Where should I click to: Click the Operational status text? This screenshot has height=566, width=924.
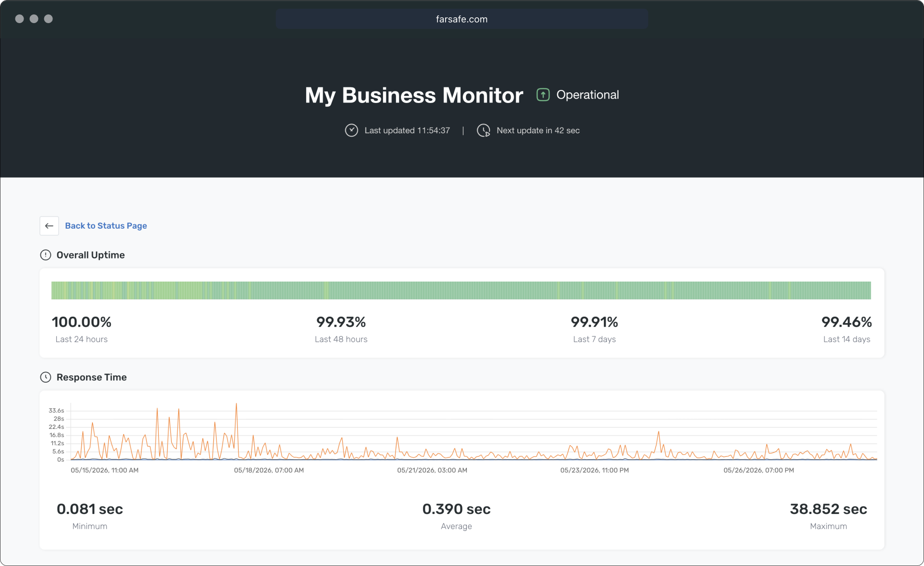click(x=588, y=95)
